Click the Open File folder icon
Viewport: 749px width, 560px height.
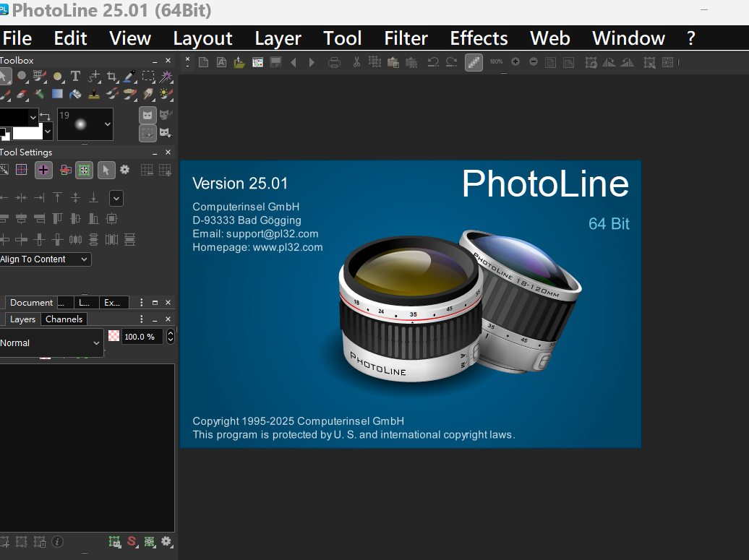(x=239, y=62)
